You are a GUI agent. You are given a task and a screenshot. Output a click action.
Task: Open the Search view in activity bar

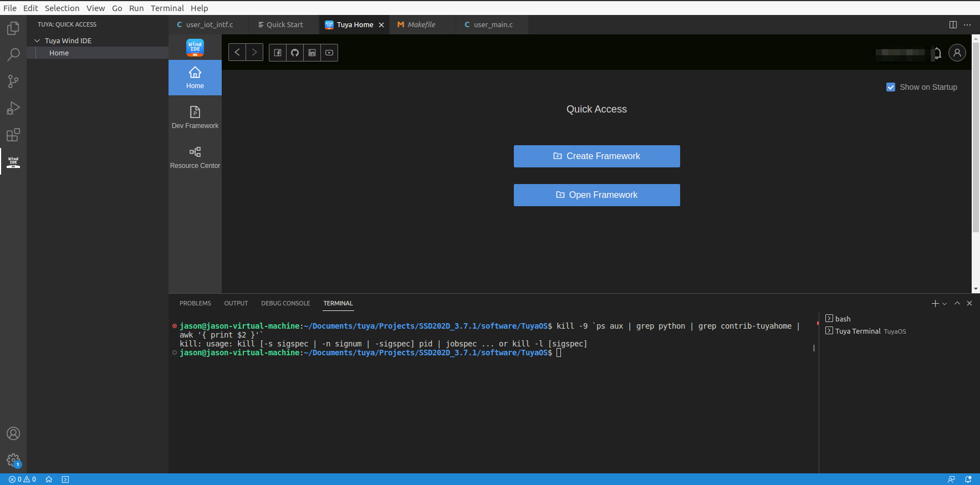pyautogui.click(x=13, y=55)
